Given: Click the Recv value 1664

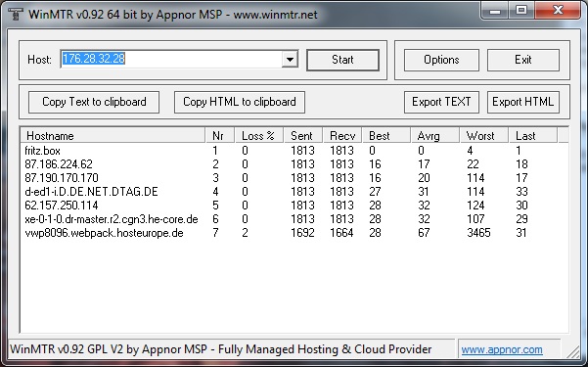Looking at the screenshot, I should 341,233.
